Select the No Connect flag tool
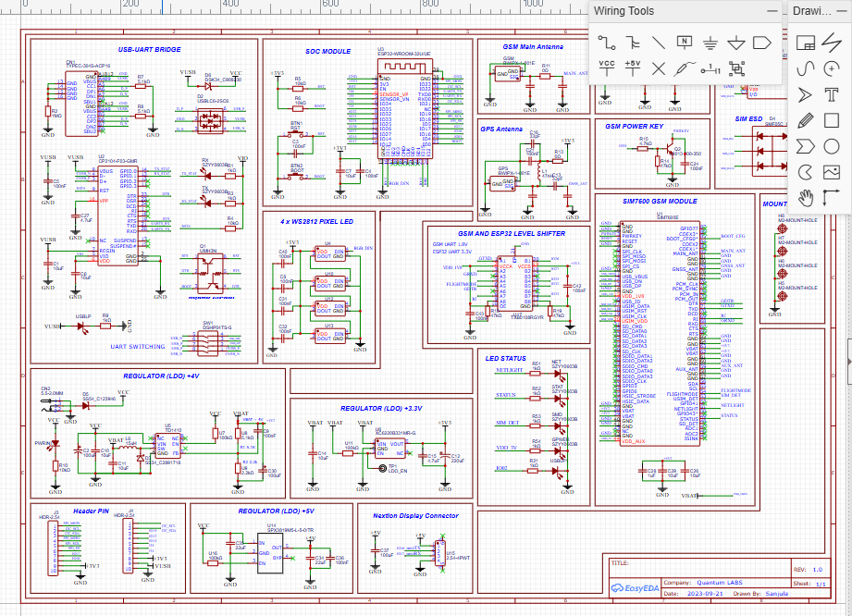The width and height of the screenshot is (852, 616). pyautogui.click(x=658, y=68)
